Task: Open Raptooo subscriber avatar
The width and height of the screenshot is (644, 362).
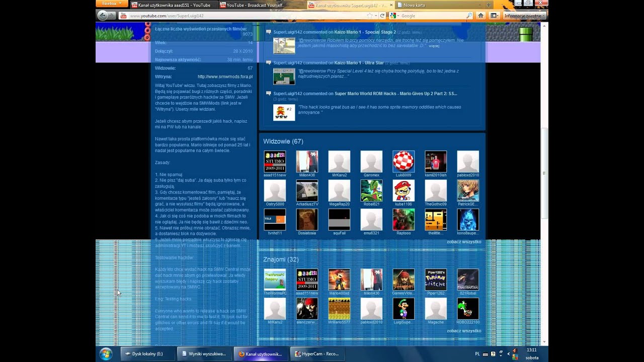Action: [x=404, y=220]
